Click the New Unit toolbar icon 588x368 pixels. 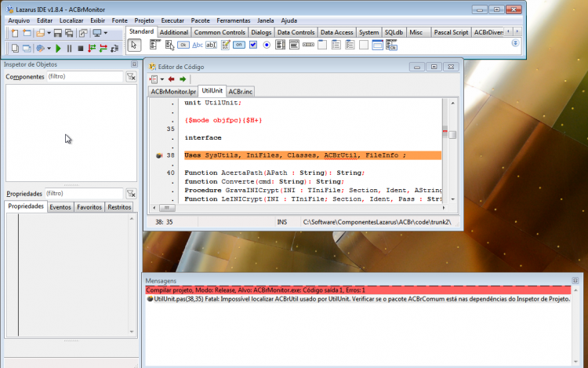pos(15,33)
